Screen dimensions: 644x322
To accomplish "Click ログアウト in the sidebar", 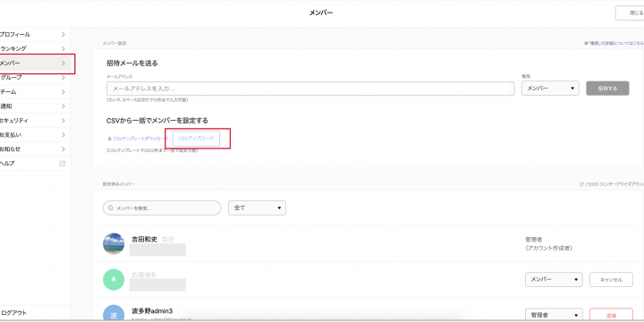I will tap(34, 313).
